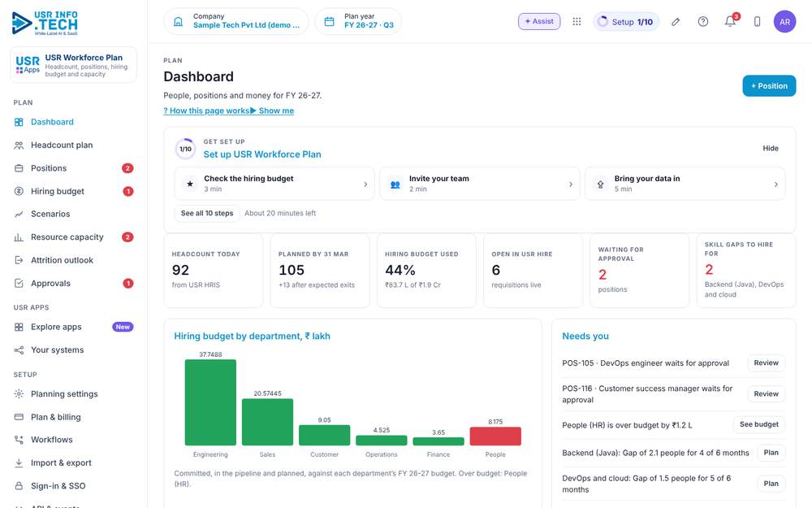Click Plan for DevOps and cloud gap
Screen dimensions: 812x508
pyautogui.click(x=771, y=484)
